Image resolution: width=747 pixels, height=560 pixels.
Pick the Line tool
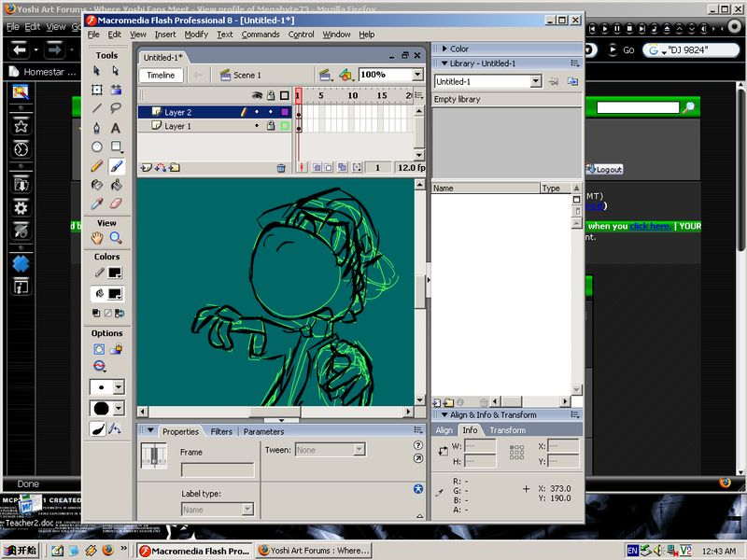click(97, 108)
